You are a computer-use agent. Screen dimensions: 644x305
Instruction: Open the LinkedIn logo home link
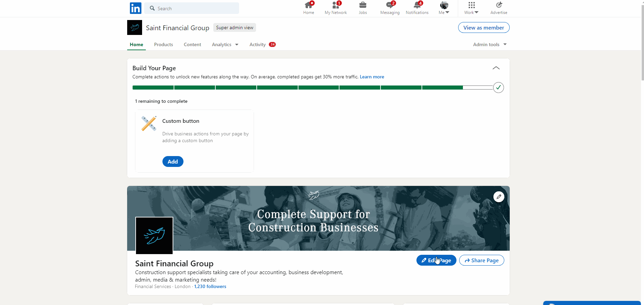(x=136, y=8)
